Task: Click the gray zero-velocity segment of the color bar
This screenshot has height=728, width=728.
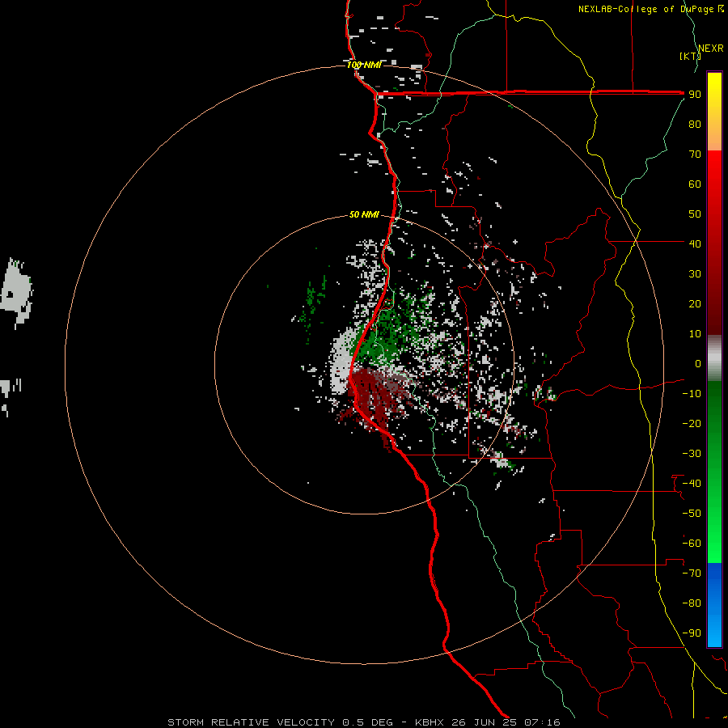Action: [714, 358]
